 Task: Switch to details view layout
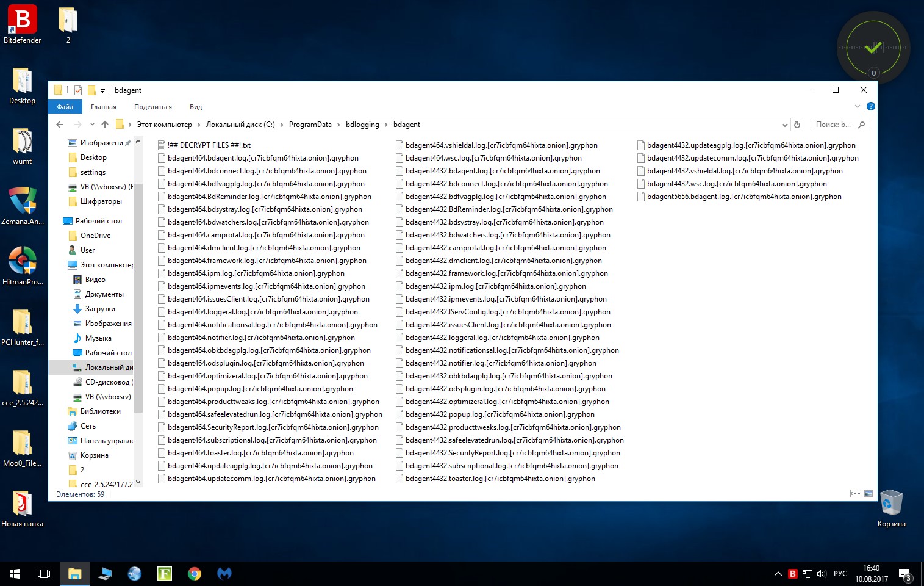(x=855, y=494)
